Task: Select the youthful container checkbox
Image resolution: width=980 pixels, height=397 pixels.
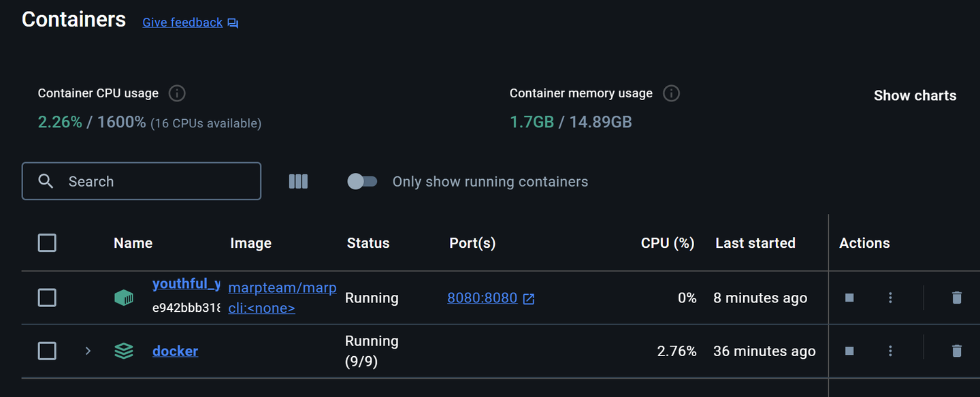Action: tap(47, 298)
